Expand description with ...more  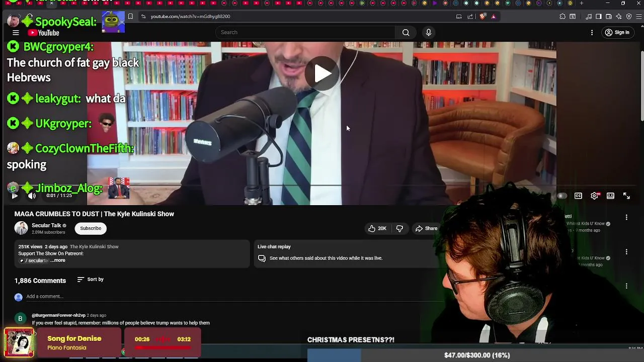(x=58, y=260)
